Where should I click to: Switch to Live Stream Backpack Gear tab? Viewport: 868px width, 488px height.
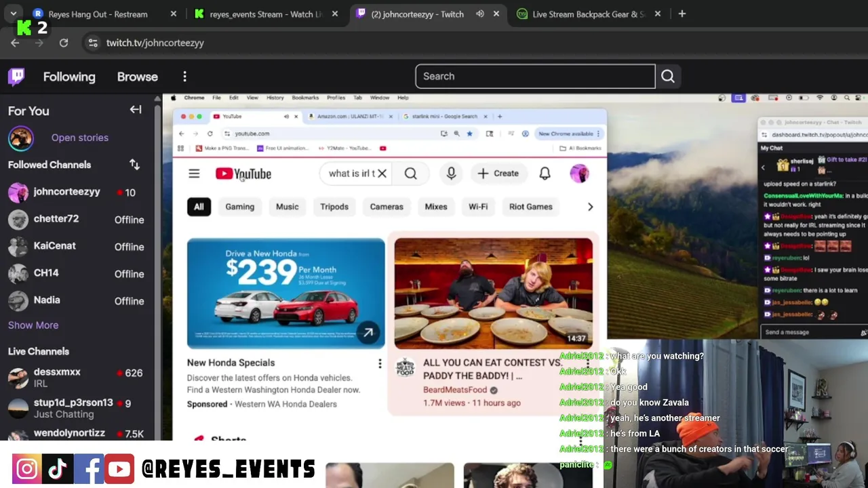[x=589, y=14]
